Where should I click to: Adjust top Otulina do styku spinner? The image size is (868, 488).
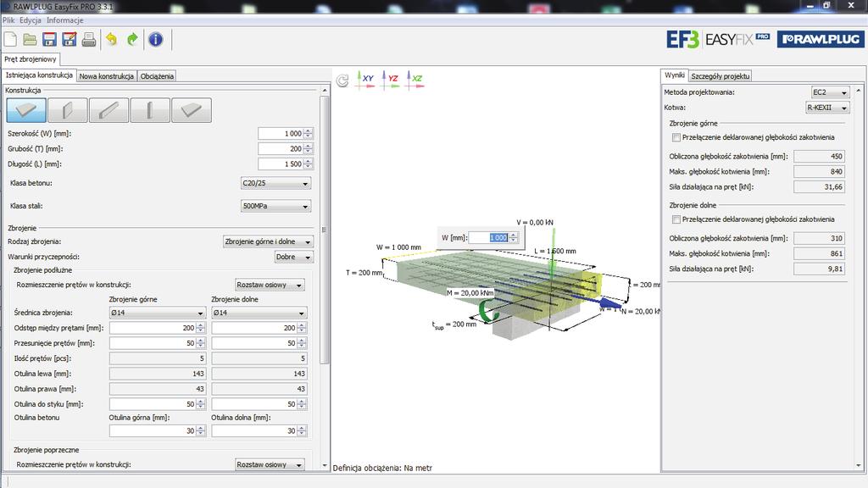pyautogui.click(x=201, y=404)
